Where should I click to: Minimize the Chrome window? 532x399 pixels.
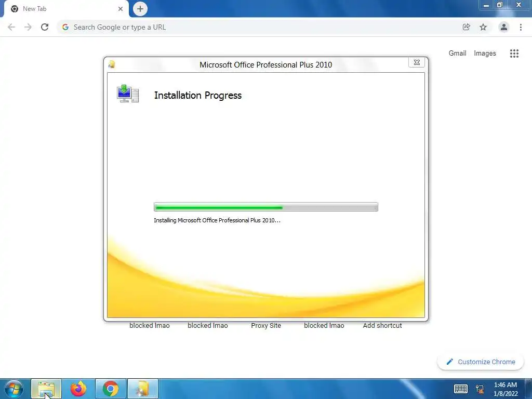pyautogui.click(x=486, y=5)
